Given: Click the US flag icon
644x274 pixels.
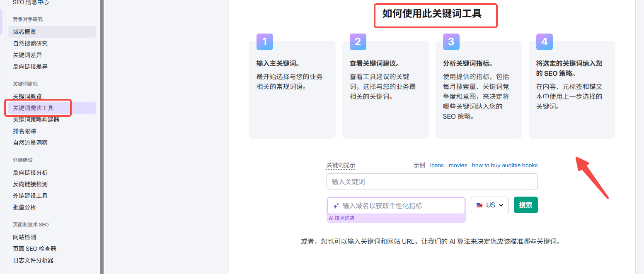Looking at the screenshot, I should (479, 205).
